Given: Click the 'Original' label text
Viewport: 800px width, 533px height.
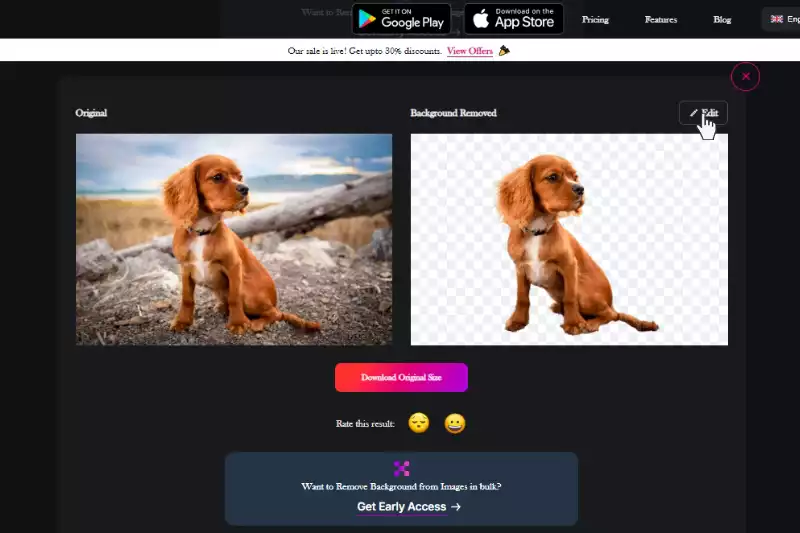Looking at the screenshot, I should [x=91, y=113].
